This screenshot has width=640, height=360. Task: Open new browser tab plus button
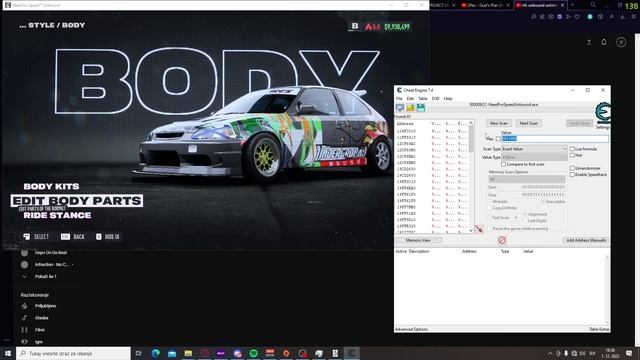click(572, 5)
